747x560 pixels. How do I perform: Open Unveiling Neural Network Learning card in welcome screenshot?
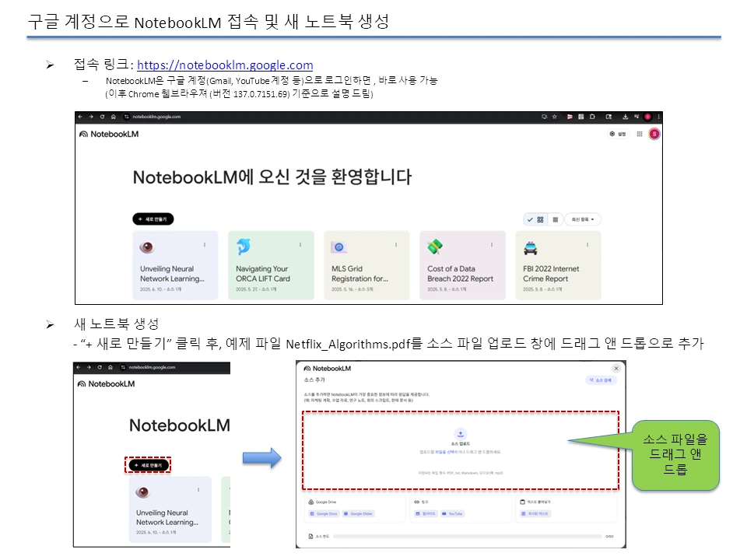(x=175, y=265)
